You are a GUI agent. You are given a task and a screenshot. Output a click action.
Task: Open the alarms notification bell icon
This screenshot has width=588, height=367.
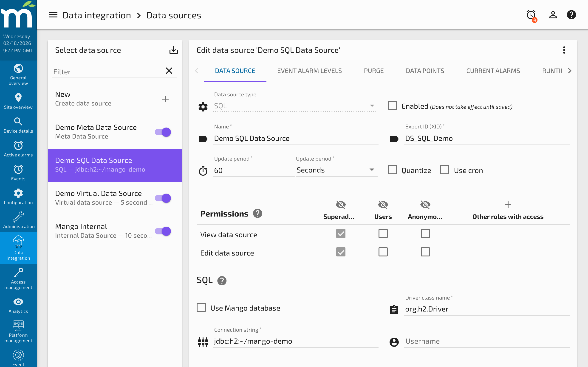(531, 15)
